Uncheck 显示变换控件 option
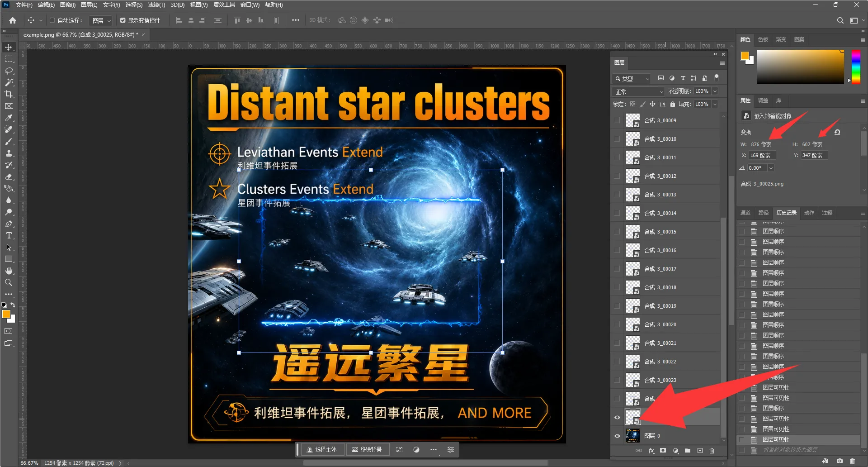 (x=123, y=20)
